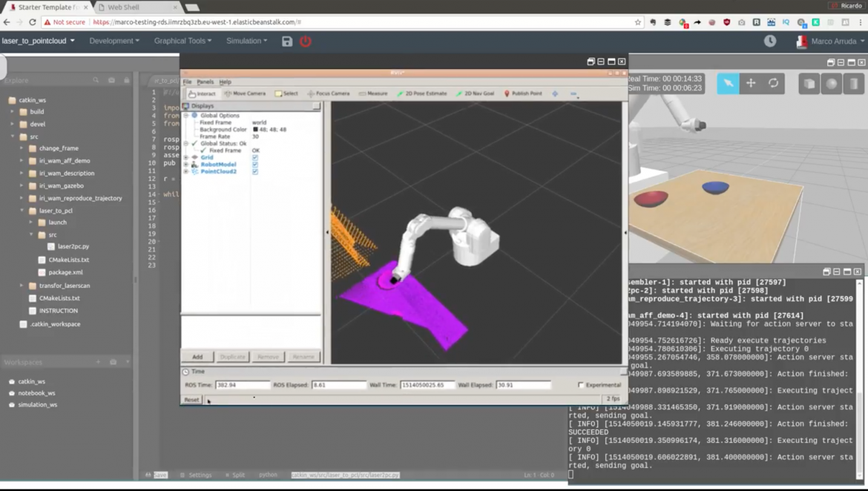
Task: Expand the RobotModel display tree node
Action: pyautogui.click(x=186, y=165)
